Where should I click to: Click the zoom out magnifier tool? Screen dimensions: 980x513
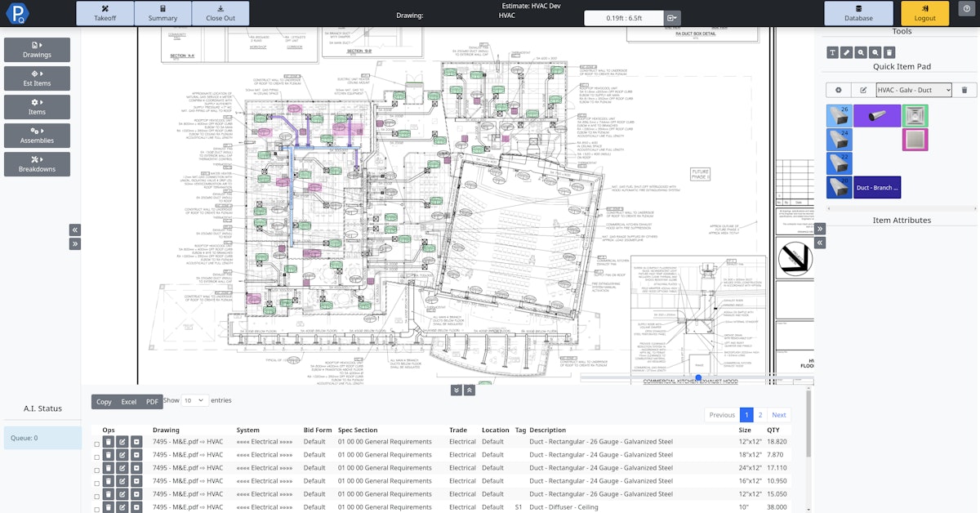point(875,52)
